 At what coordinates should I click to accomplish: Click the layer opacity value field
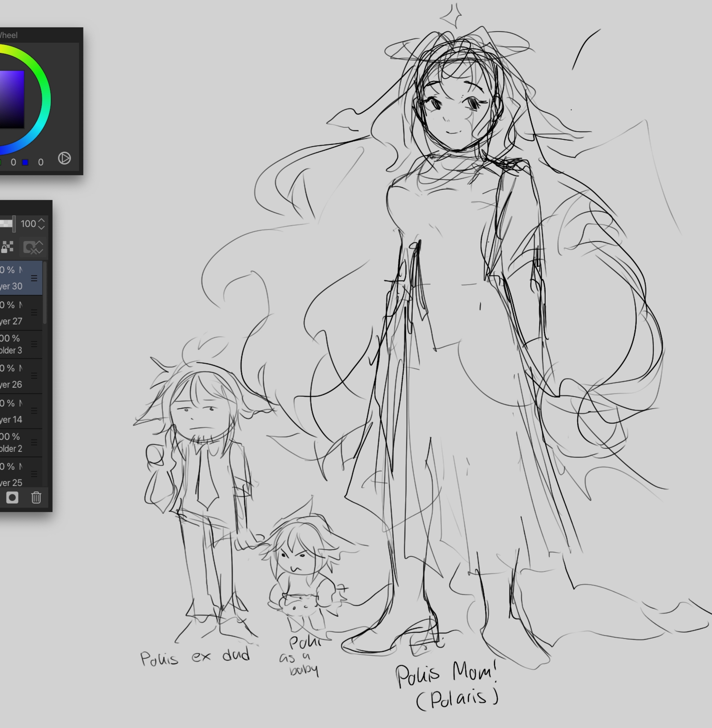pos(28,224)
